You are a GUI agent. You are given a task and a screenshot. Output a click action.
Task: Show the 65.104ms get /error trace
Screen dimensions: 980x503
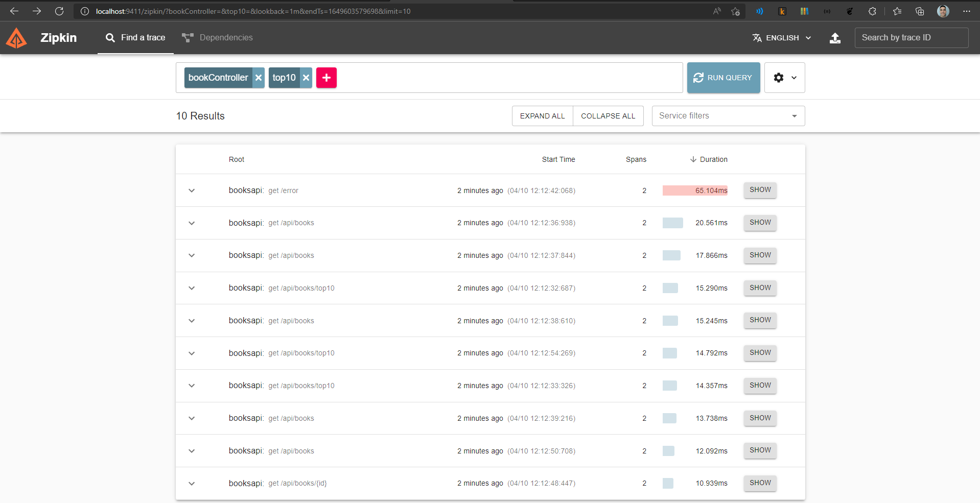(760, 190)
